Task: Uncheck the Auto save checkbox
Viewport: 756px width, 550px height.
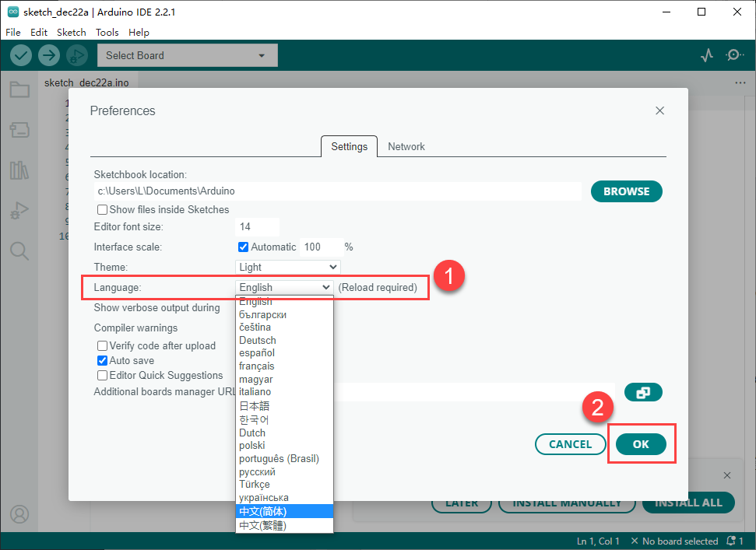Action: coord(102,361)
